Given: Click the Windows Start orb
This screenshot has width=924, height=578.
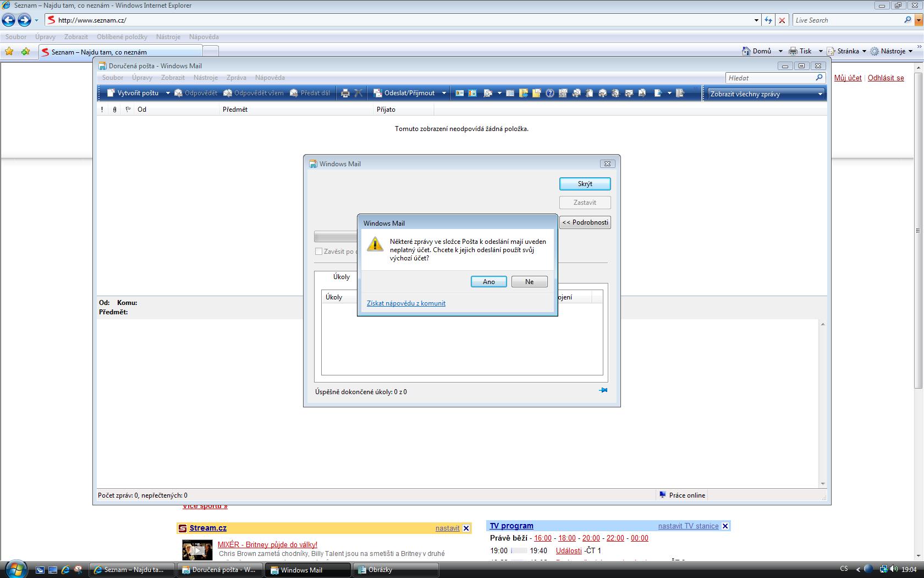Looking at the screenshot, I should (15, 569).
